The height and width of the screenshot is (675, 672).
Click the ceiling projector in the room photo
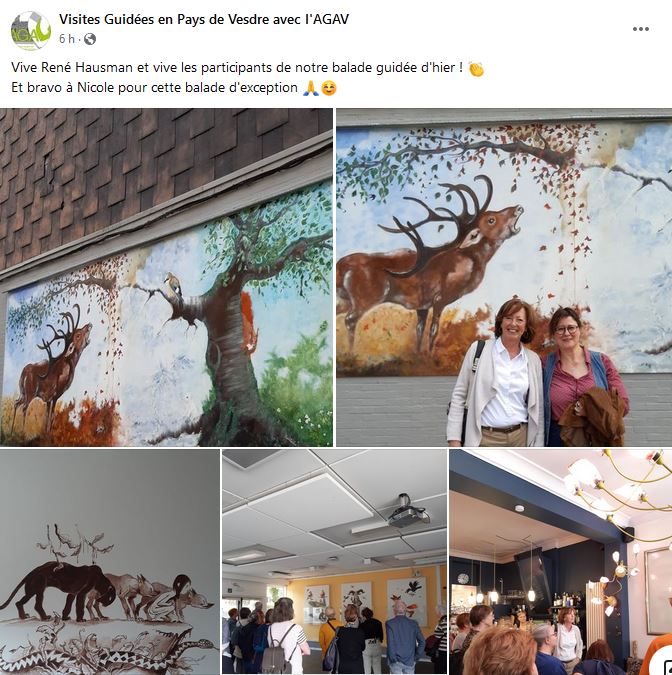click(407, 512)
